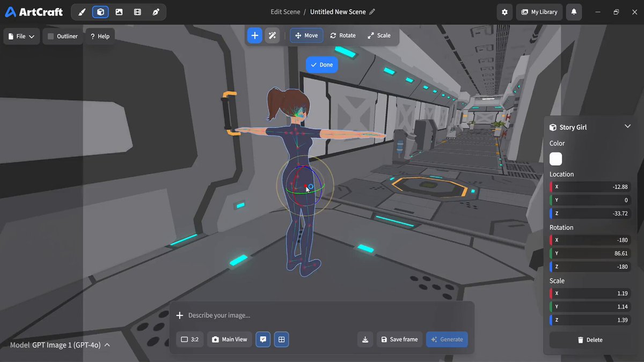Screen dimensions: 644x362
Task: Switch to Scale transform mode
Action: (379, 35)
